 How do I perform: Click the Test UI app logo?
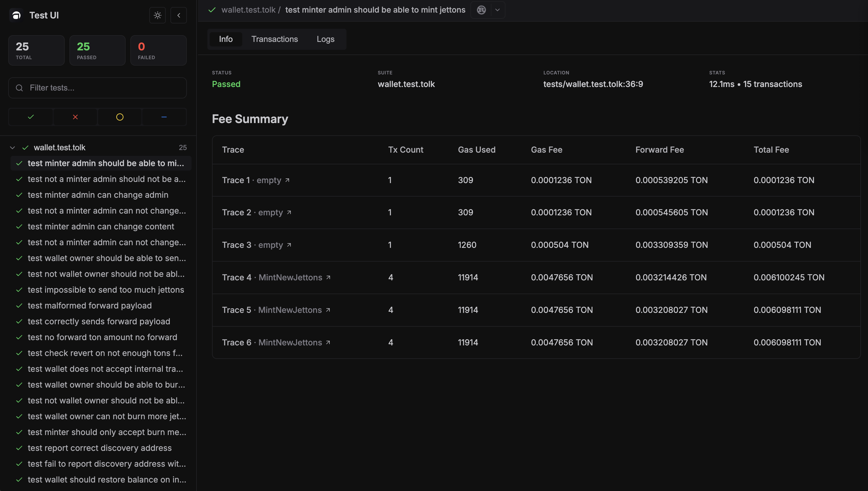[16, 15]
